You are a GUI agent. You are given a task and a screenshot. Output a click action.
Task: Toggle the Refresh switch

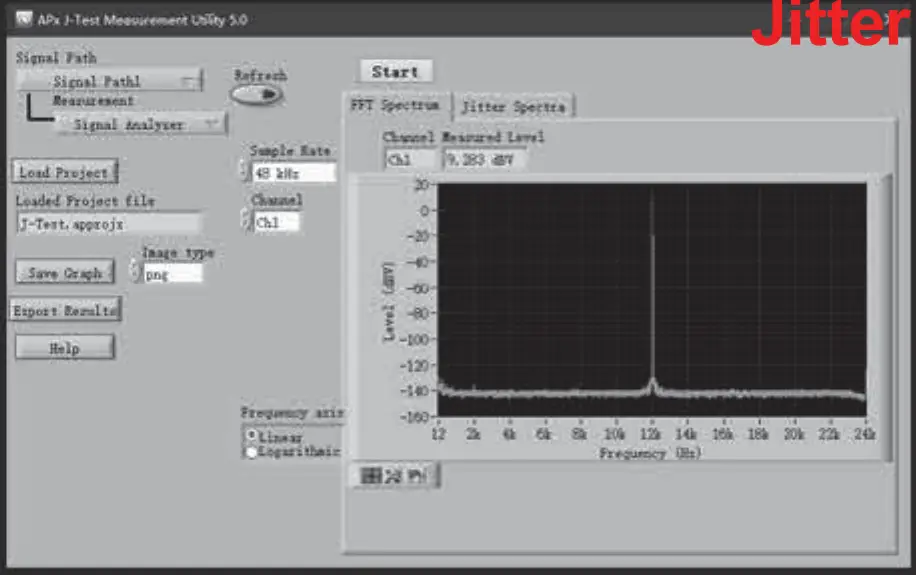pos(256,94)
